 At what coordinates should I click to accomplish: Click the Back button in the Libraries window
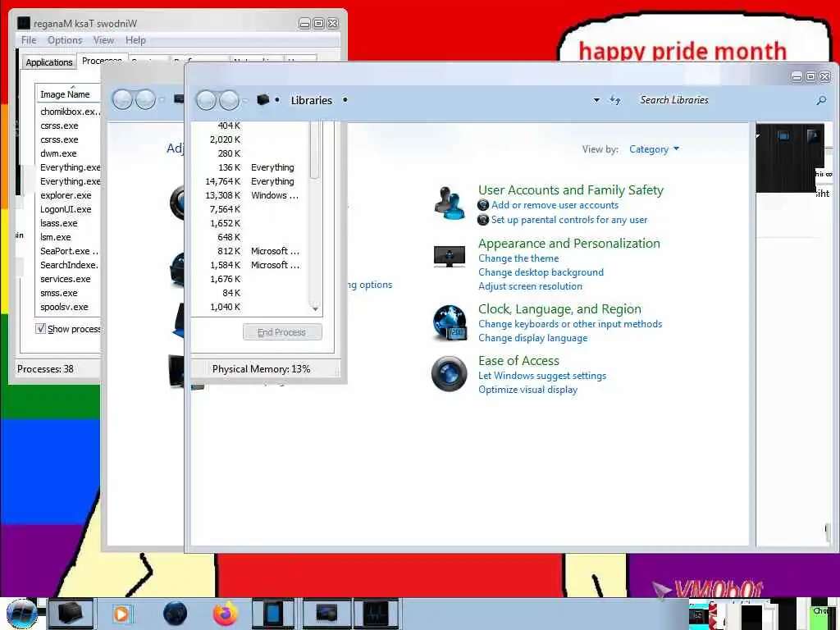[x=206, y=100]
